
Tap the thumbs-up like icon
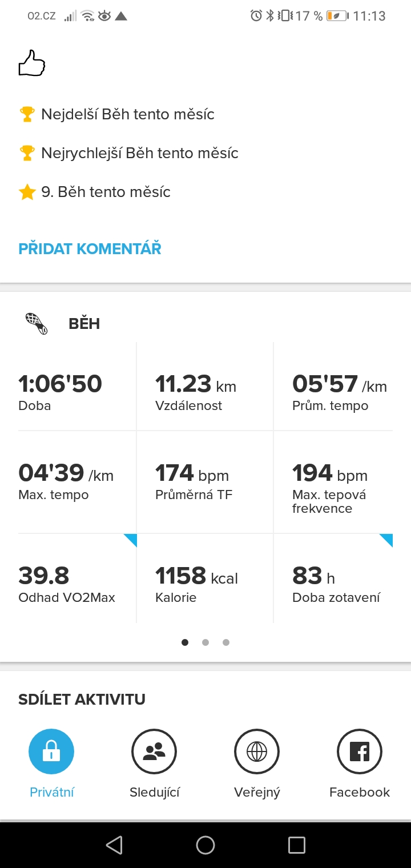[x=32, y=63]
